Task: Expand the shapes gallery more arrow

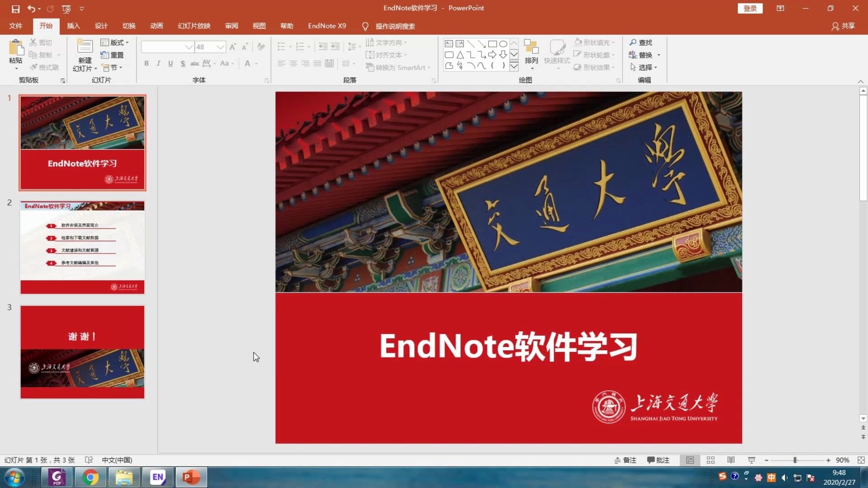Action: (514, 66)
